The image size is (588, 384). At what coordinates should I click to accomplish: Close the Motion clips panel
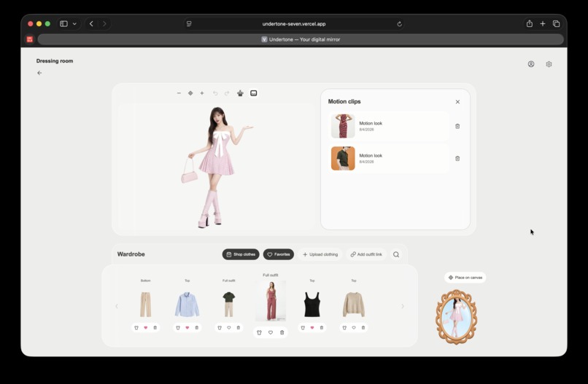[x=457, y=102]
